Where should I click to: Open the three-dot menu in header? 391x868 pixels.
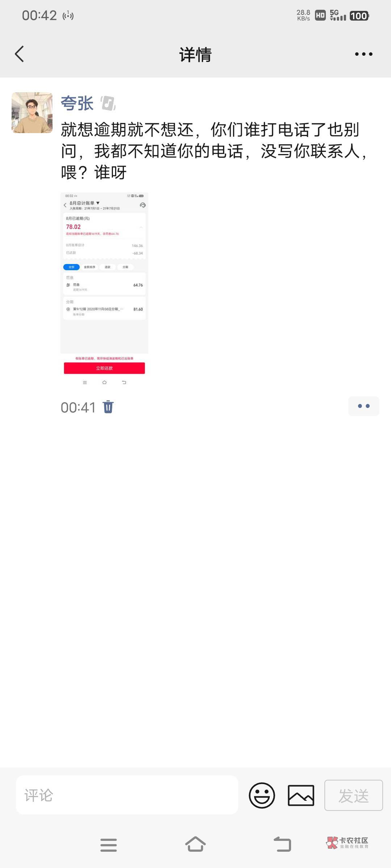click(x=363, y=54)
